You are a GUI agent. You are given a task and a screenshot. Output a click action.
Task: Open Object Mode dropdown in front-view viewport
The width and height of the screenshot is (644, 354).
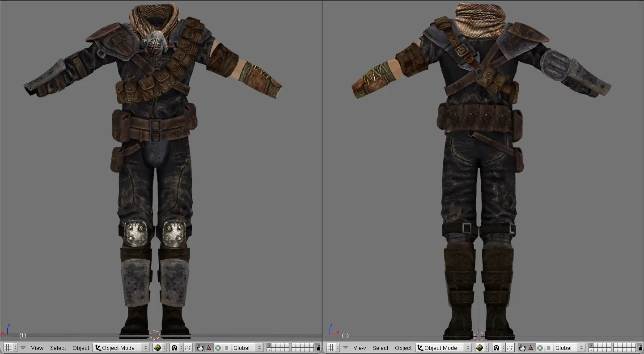(121, 348)
